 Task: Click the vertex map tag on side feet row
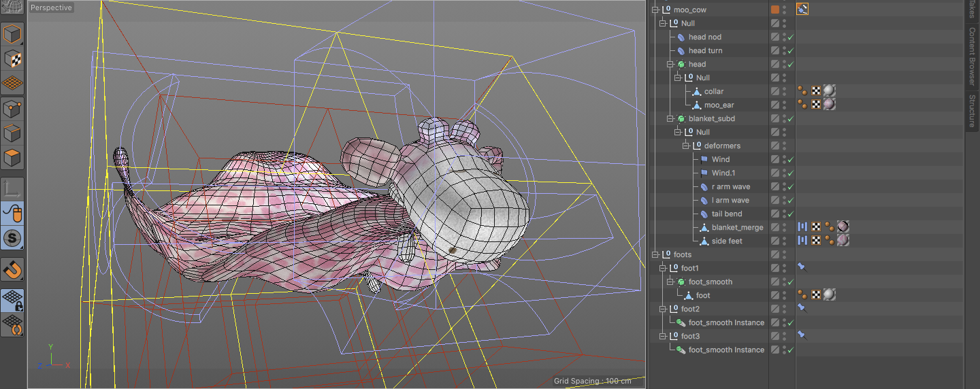click(x=802, y=241)
